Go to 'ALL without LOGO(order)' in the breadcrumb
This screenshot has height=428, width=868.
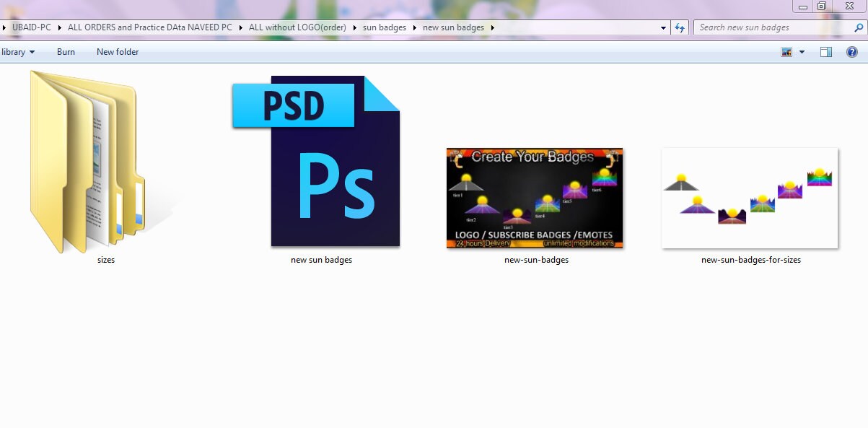297,27
